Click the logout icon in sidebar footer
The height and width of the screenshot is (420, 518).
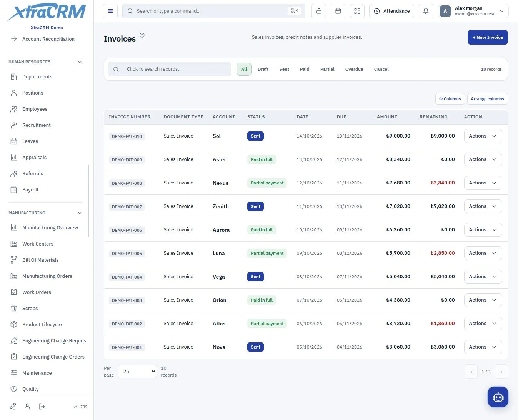coord(42,407)
